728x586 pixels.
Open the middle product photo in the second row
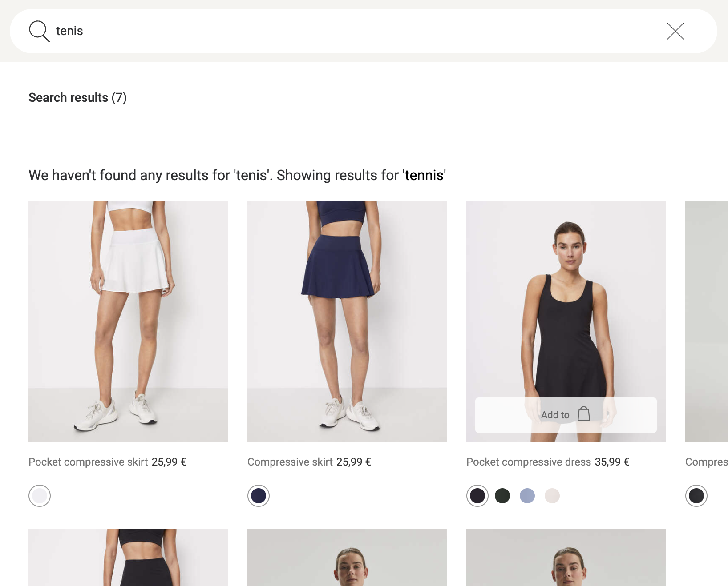347,558
